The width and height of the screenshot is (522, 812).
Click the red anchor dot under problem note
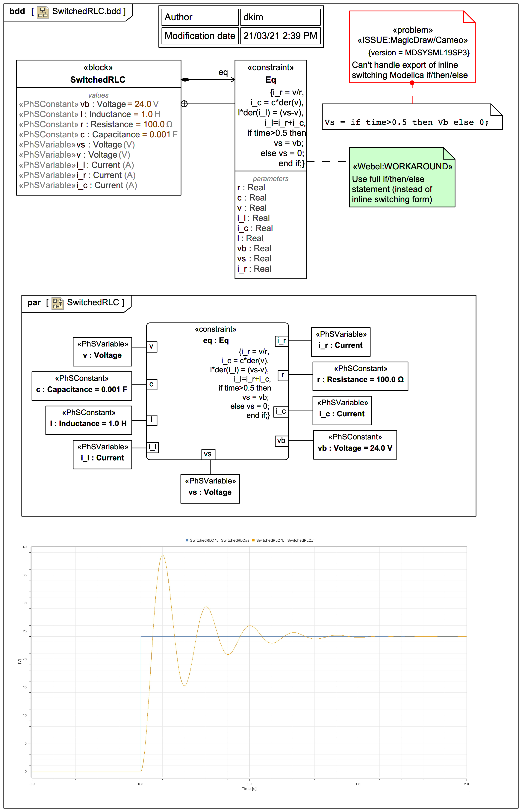pyautogui.click(x=412, y=83)
